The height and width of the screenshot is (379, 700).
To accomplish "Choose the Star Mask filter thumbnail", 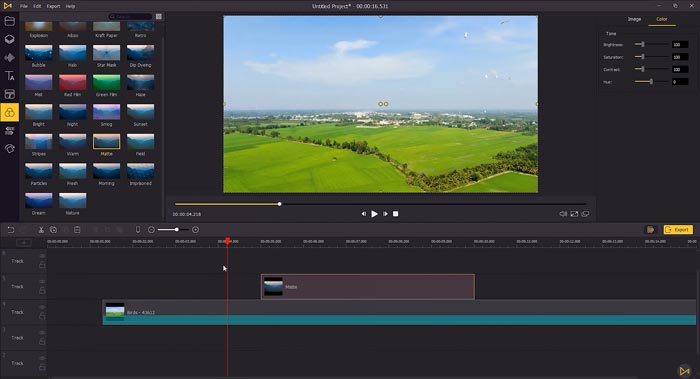I will pos(106,53).
